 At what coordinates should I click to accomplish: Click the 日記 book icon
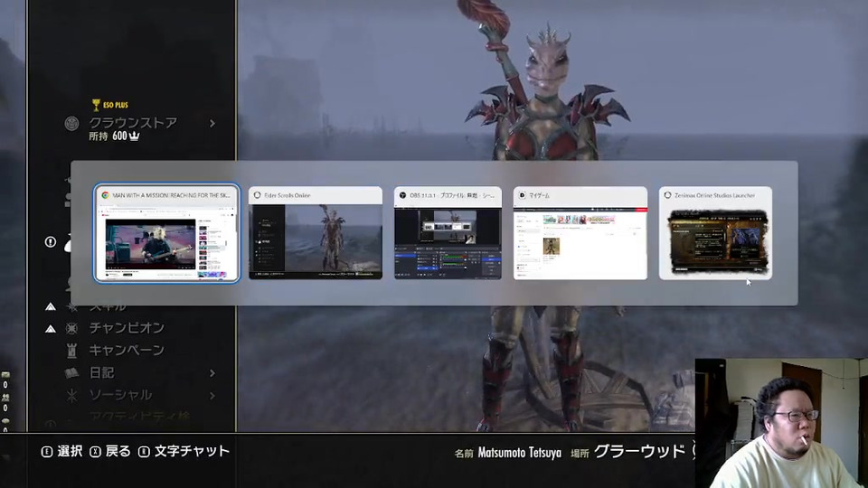pyautogui.click(x=71, y=373)
